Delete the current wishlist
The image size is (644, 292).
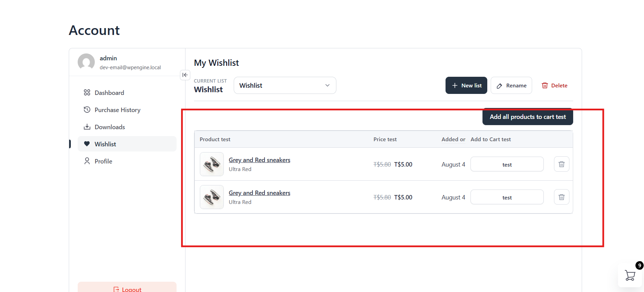[554, 85]
